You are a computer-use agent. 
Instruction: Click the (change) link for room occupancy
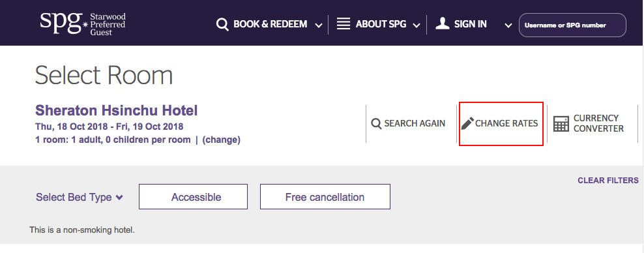click(222, 140)
